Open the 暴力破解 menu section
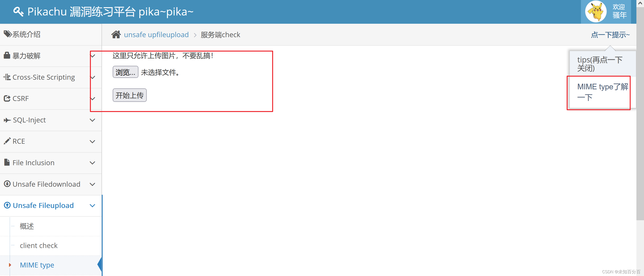The image size is (644, 276). [x=51, y=56]
